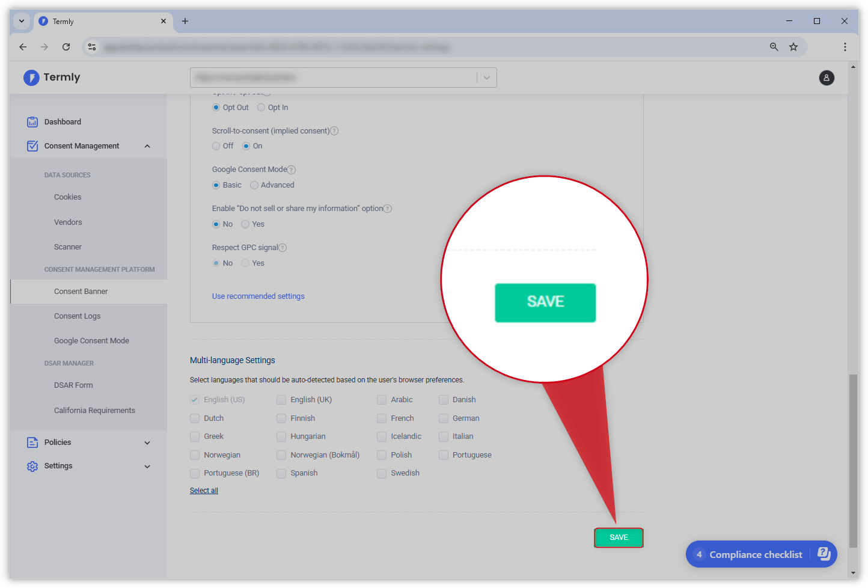
Task: Collapse the Consent Management section
Action: pos(147,146)
